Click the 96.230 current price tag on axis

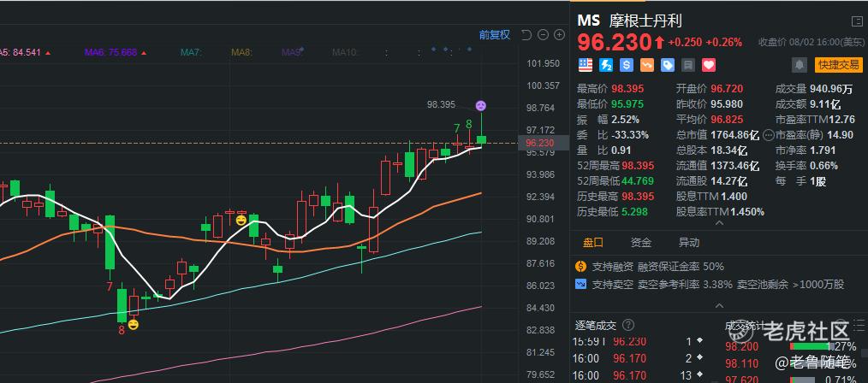pos(543,143)
